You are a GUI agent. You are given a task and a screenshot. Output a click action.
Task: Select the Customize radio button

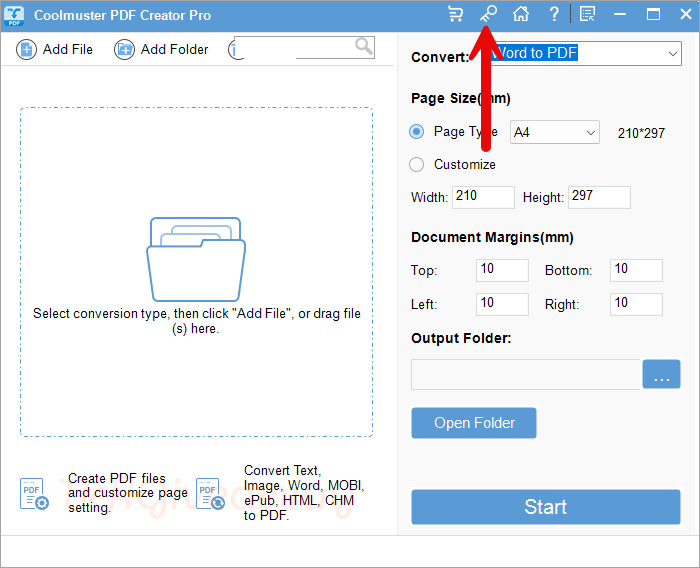[x=417, y=164]
